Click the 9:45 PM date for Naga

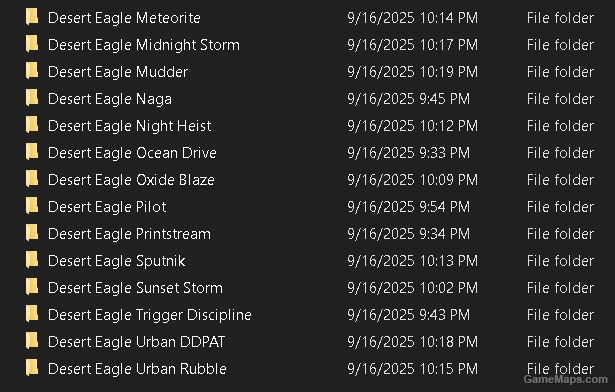408,98
